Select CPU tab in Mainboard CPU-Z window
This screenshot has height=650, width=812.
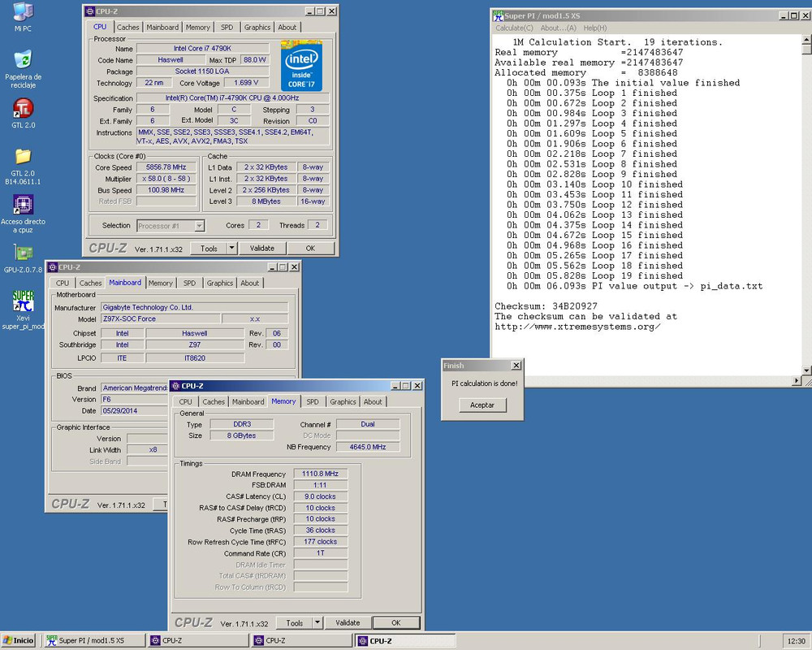tap(63, 283)
